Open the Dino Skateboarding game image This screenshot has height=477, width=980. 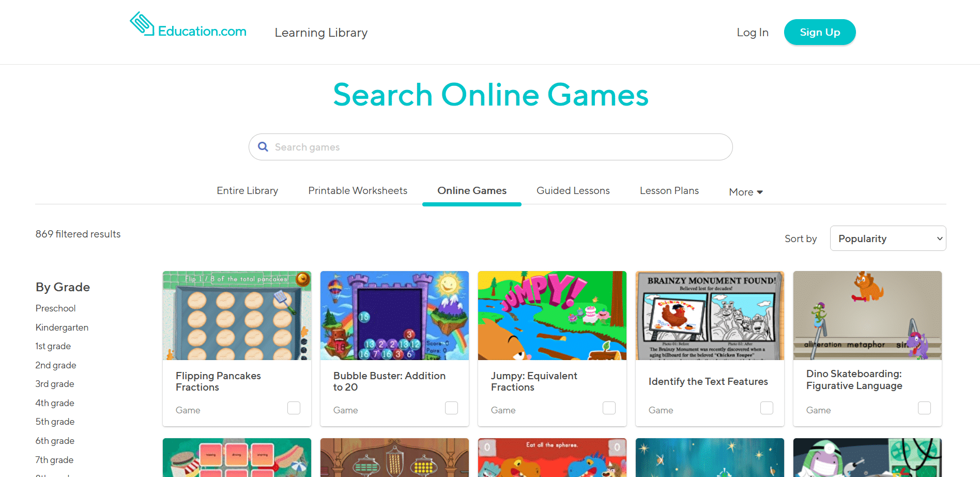coord(867,316)
